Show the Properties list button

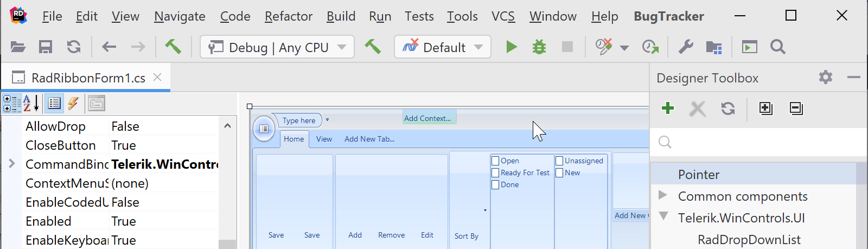tap(54, 103)
